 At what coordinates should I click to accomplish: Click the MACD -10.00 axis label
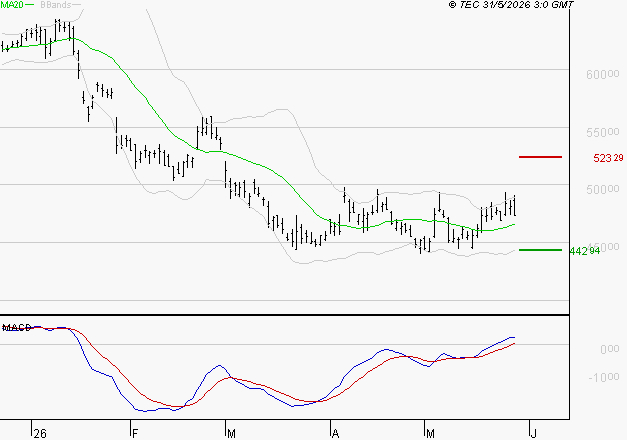[603, 377]
